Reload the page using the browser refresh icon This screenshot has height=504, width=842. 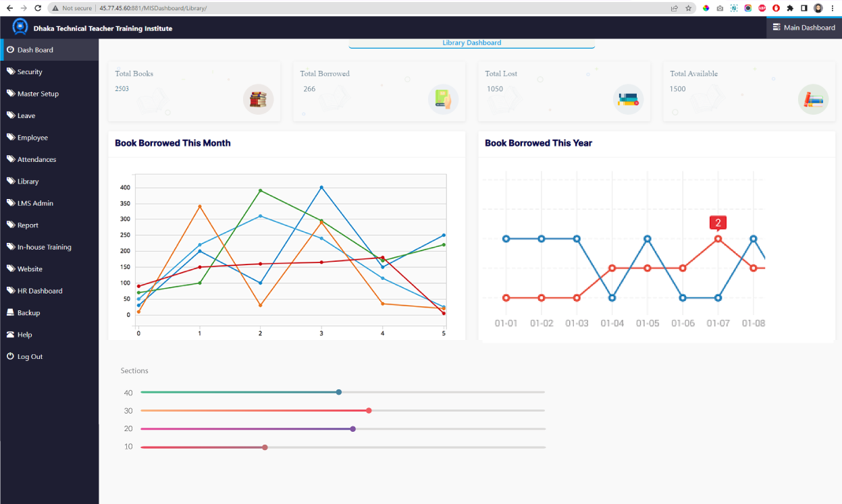[37, 8]
